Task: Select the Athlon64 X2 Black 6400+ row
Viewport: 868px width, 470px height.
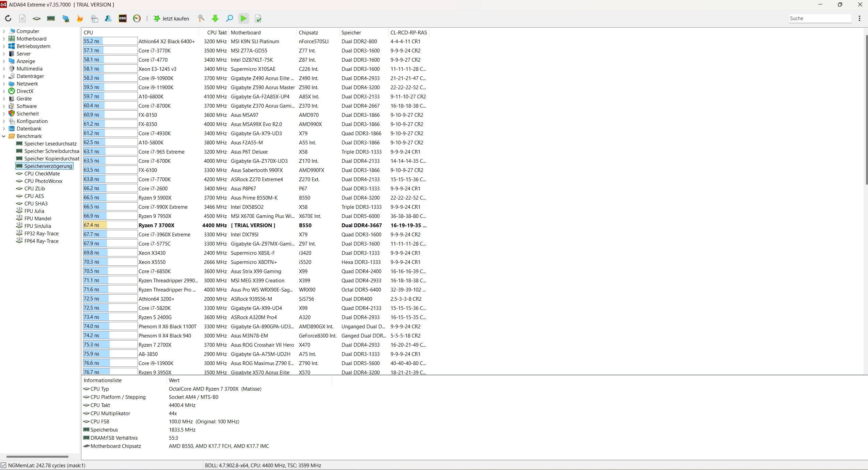Action: [255, 42]
